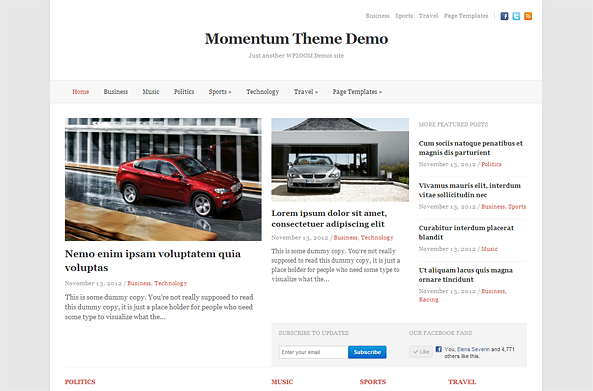Open 'Vivamus mauris elit, interdum' featured post

469,190
